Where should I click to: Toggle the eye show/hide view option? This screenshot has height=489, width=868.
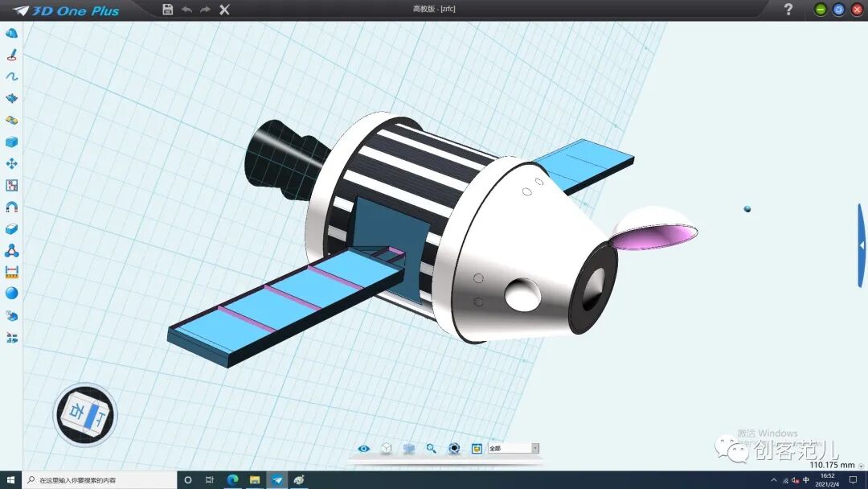click(364, 449)
